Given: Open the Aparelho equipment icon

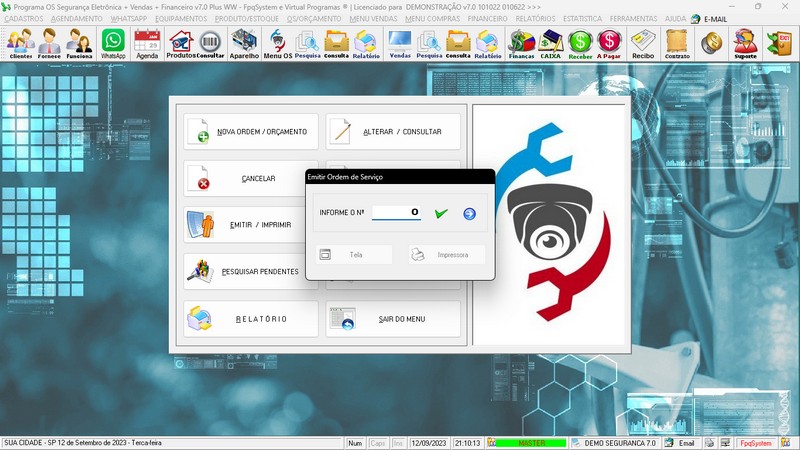Looking at the screenshot, I should (244, 43).
